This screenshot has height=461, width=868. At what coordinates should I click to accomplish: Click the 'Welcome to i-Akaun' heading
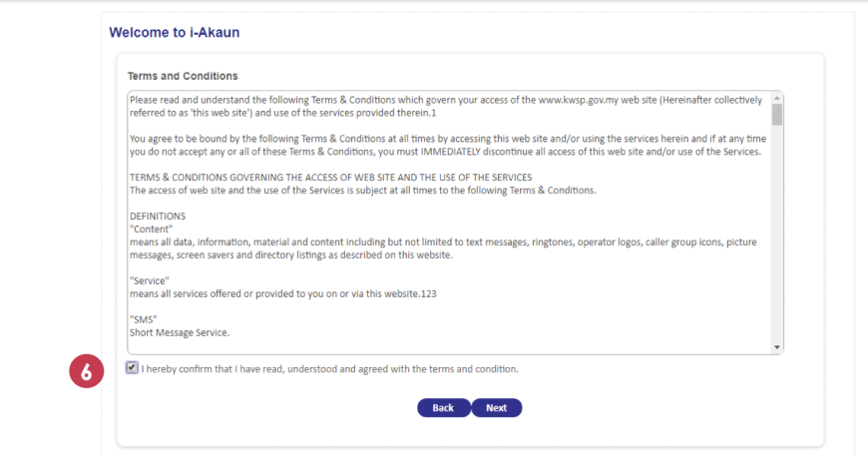(175, 32)
